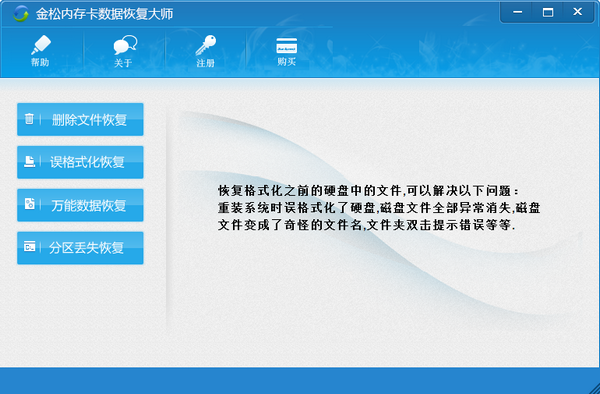Click the app logo icon in title bar
The width and height of the screenshot is (600, 394).
(21, 14)
